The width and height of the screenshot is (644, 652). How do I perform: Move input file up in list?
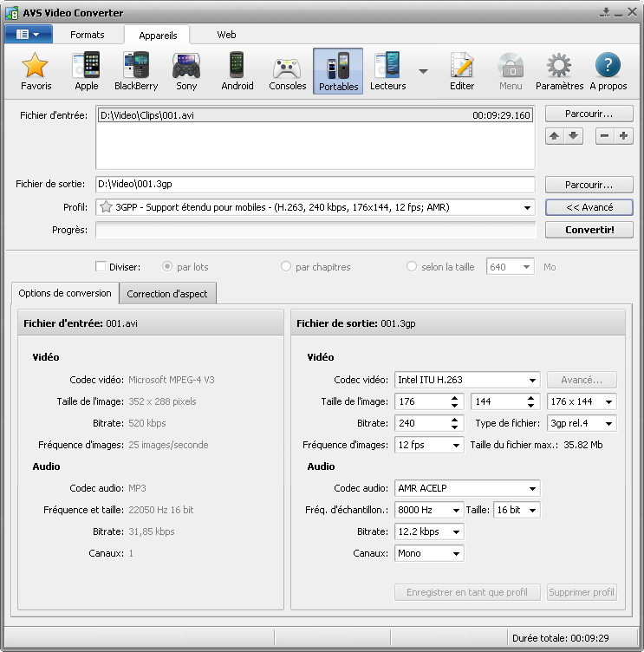[554, 136]
